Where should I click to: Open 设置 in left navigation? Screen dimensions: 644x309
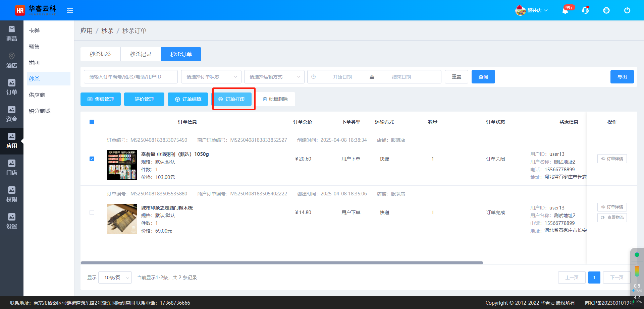12,222
